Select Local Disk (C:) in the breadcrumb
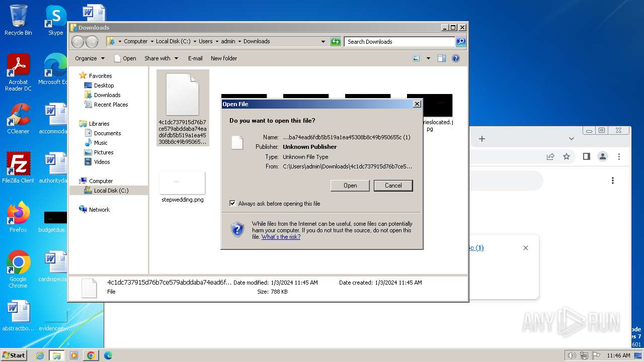644x362 pixels. coord(173,41)
